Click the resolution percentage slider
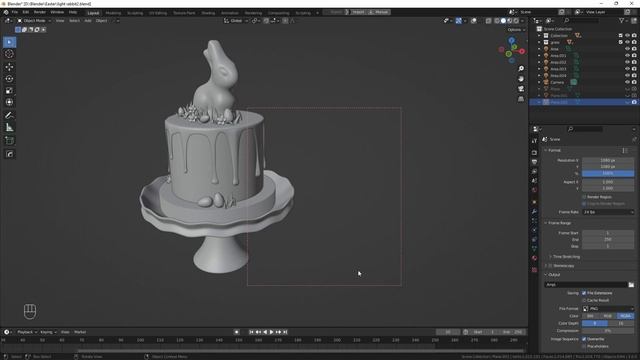 pyautogui.click(x=608, y=173)
